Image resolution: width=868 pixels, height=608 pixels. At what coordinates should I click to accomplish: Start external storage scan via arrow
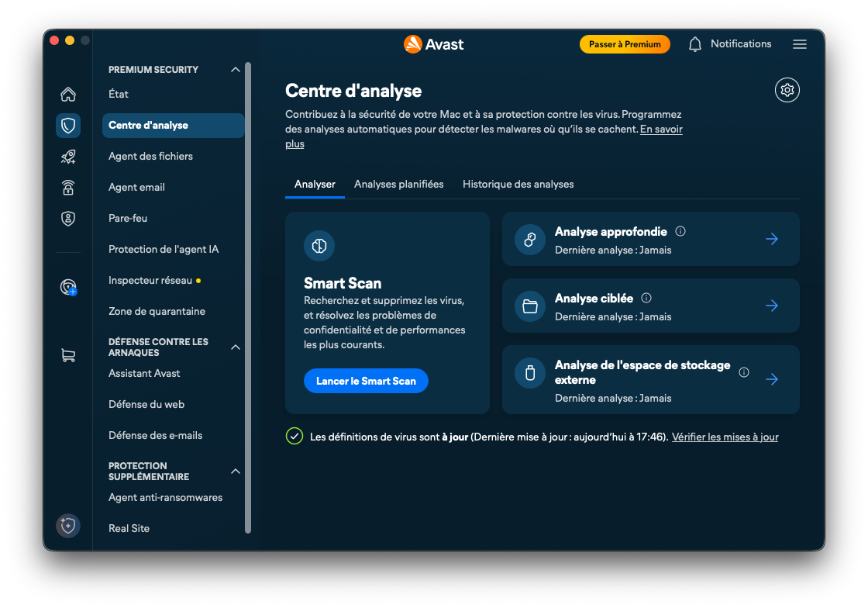pos(772,379)
